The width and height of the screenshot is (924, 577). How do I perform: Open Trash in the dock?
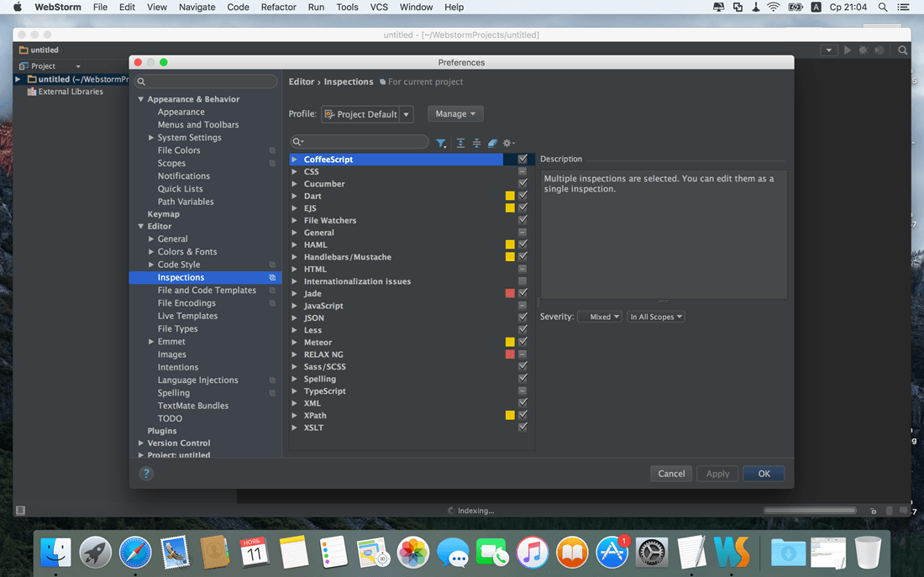(x=868, y=553)
